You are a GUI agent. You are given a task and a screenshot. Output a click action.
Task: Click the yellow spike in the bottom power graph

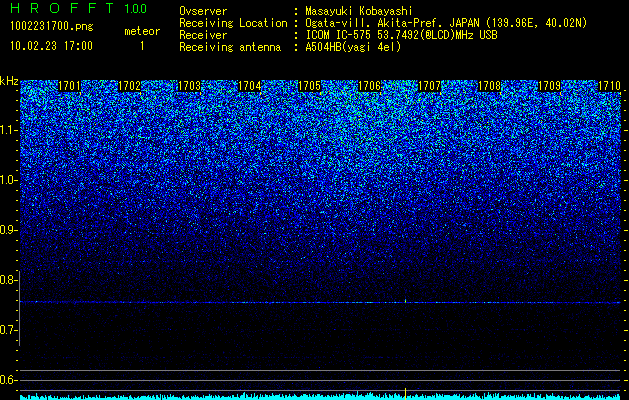click(406, 394)
